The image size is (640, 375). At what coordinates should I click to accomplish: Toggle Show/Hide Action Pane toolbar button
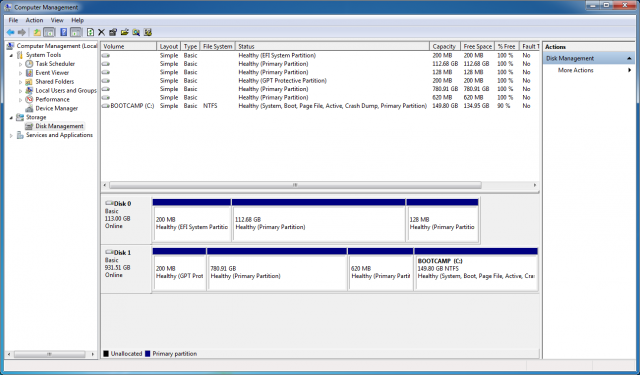[x=76, y=32]
